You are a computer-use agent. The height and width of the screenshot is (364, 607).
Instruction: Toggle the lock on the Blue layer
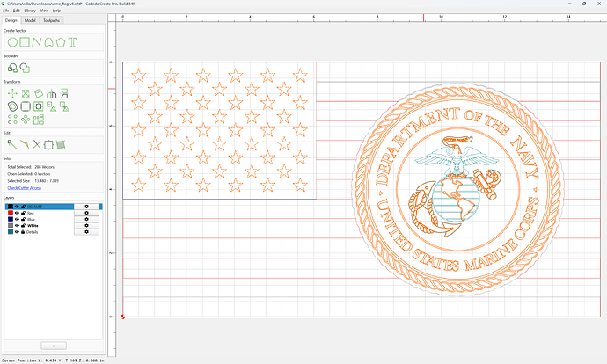23,219
